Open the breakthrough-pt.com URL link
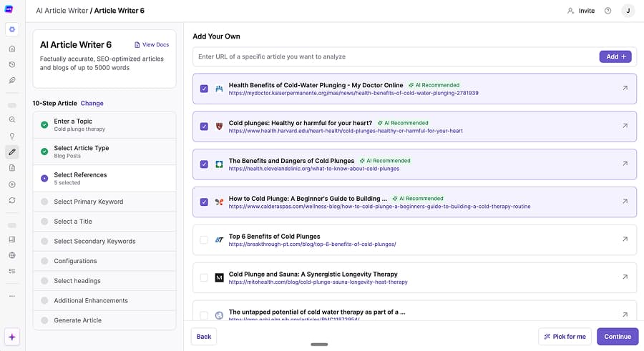Viewport: 644px width, 351px height. pos(312,244)
